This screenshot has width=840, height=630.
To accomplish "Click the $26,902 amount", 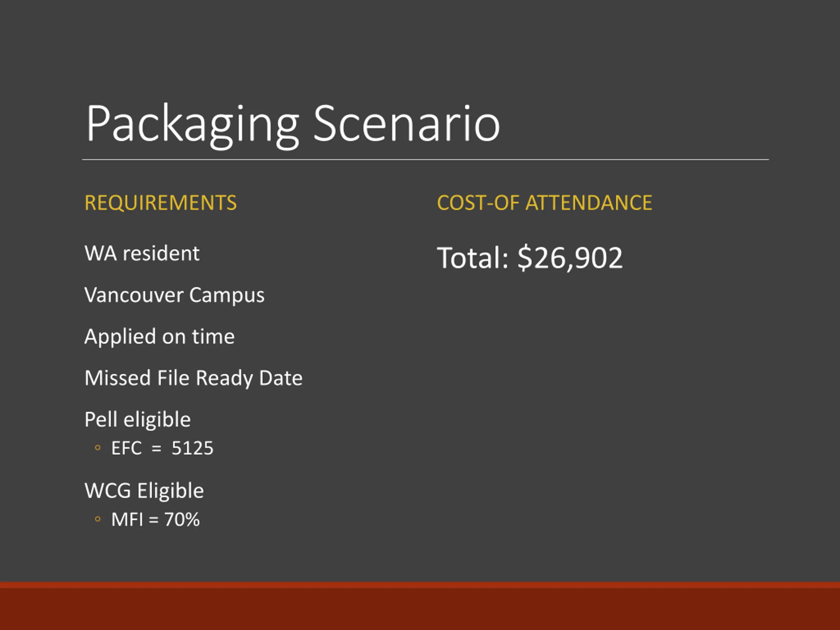I will [x=570, y=258].
